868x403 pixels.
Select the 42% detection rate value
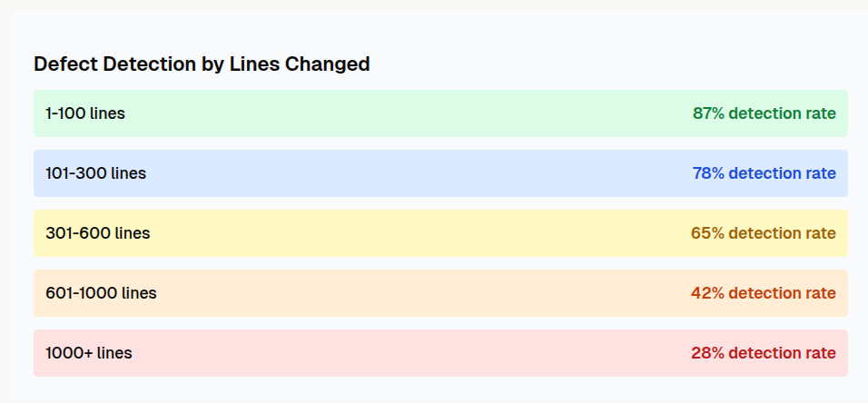point(763,293)
